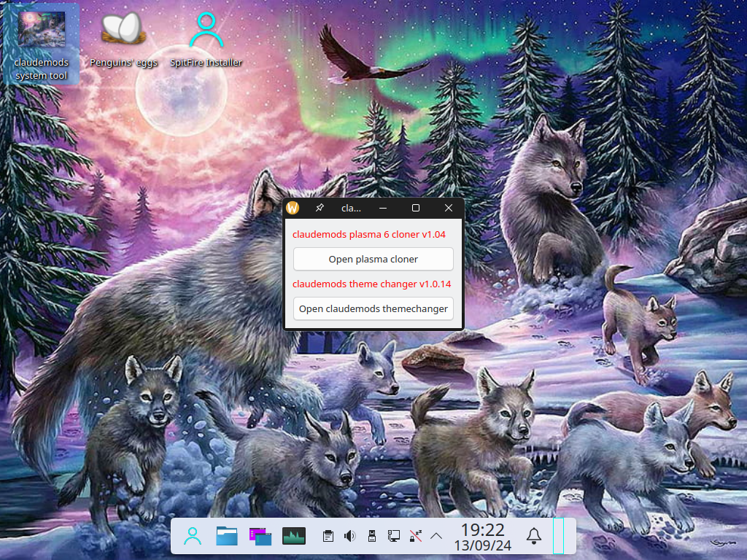Image resolution: width=747 pixels, height=560 pixels.
Task: Launch the system monitor from the taskbar
Action: click(x=294, y=536)
